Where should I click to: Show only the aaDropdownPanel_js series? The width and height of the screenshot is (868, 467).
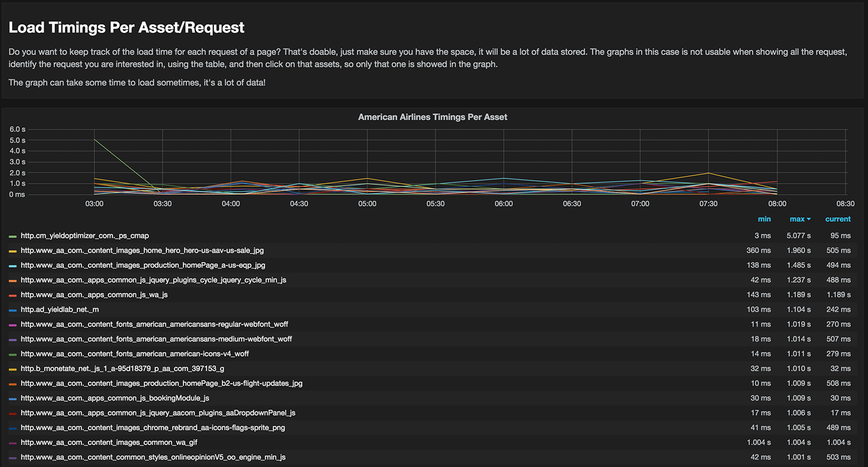point(158,412)
